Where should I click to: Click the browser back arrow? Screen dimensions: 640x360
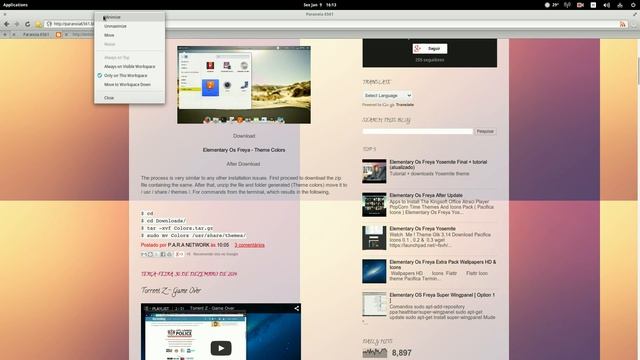(7, 24)
